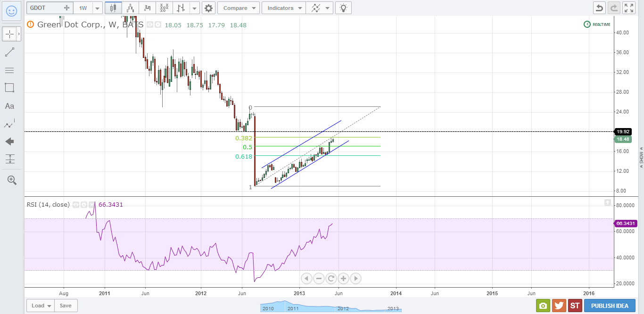Zoom in with the plus navigation button

343,278
